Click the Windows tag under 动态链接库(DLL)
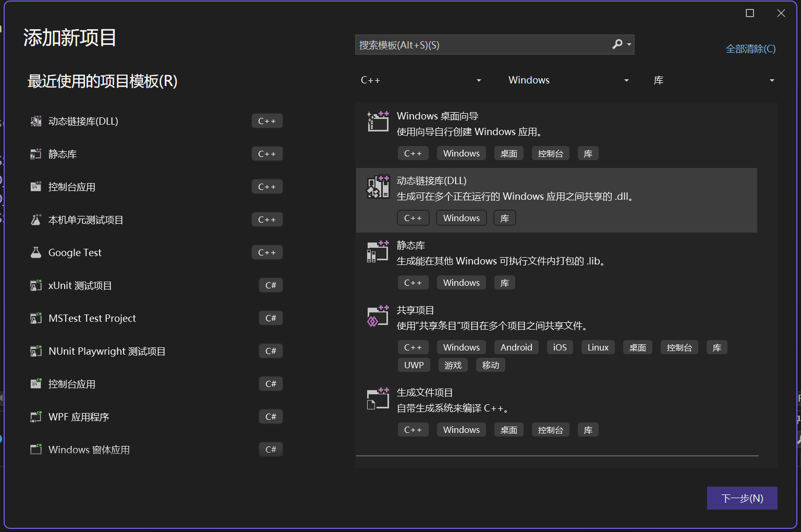 click(462, 218)
